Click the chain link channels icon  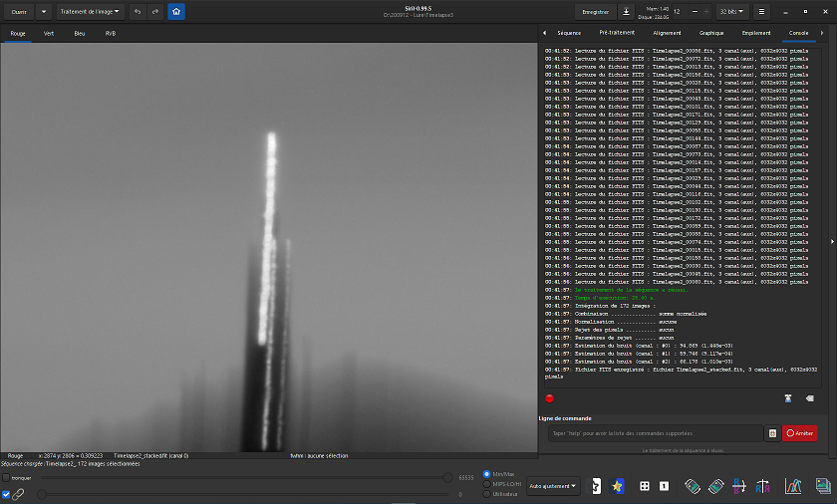click(x=18, y=494)
